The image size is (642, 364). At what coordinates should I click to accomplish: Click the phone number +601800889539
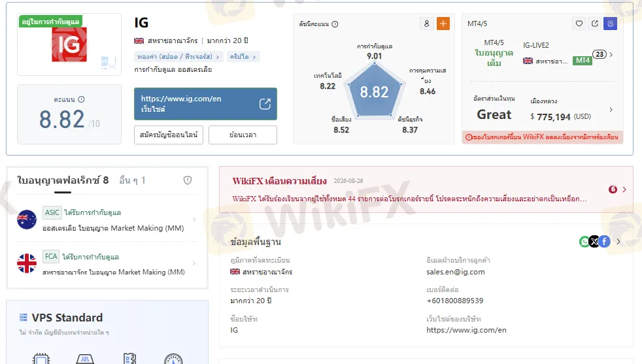coord(455,301)
